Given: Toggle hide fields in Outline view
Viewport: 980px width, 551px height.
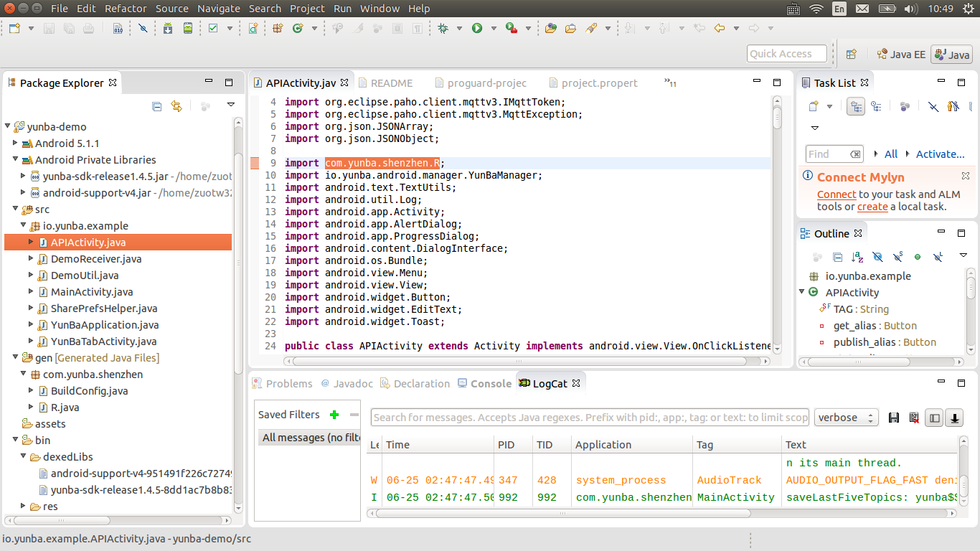Looking at the screenshot, I should 877,257.
